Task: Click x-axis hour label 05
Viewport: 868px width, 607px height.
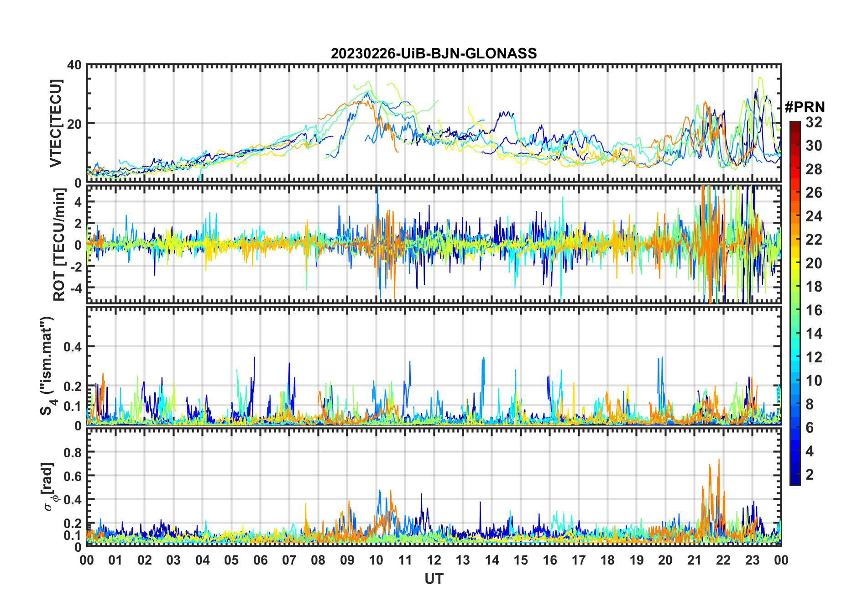Action: point(231,560)
